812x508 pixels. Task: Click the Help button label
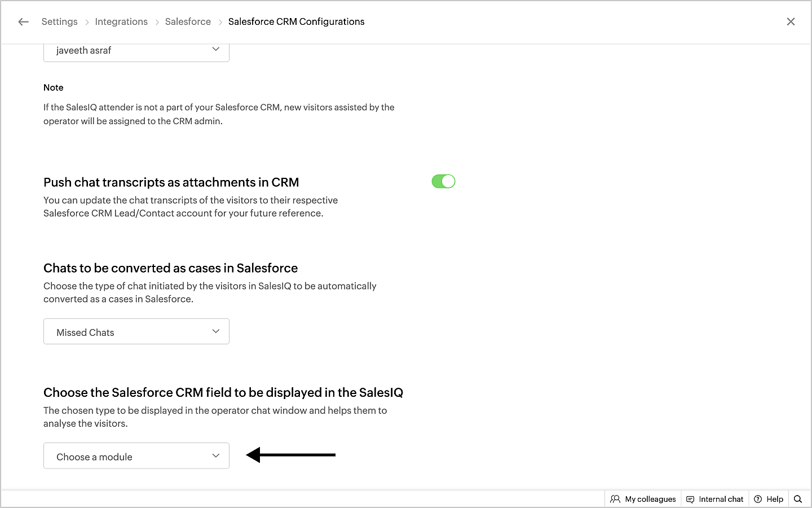tap(775, 499)
